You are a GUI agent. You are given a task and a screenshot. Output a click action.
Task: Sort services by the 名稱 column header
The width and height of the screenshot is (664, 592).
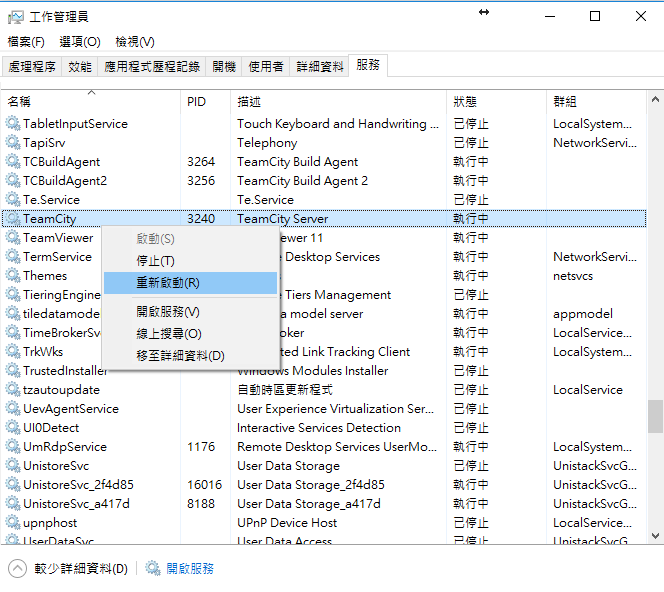[91, 102]
